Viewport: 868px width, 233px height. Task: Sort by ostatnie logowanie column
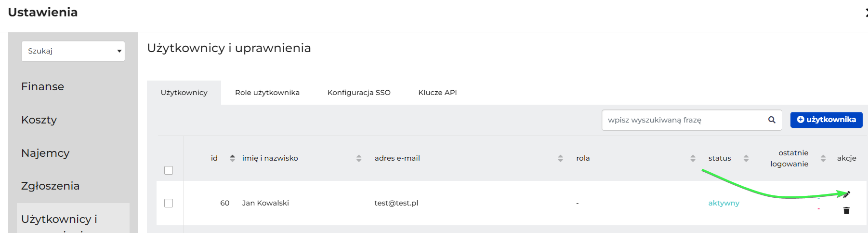point(823,158)
